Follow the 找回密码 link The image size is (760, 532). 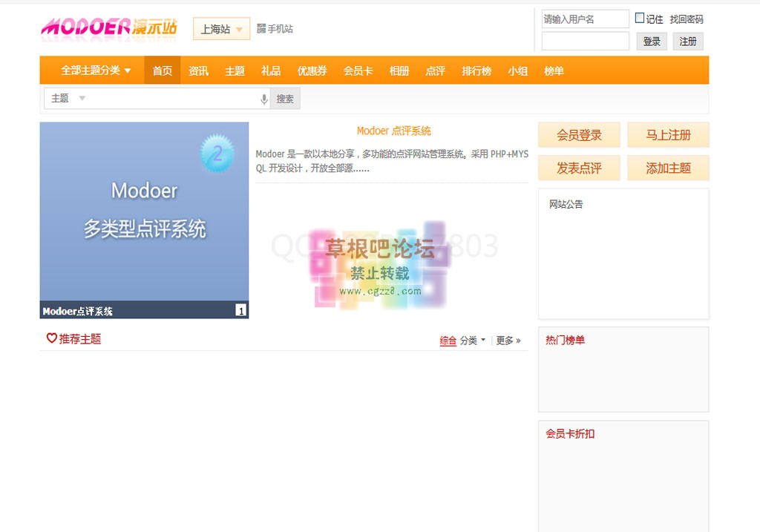[686, 19]
